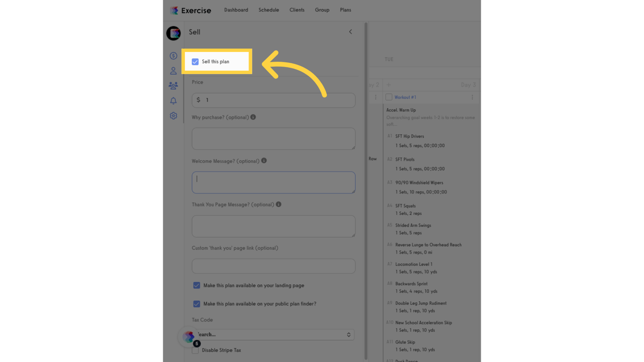The height and width of the screenshot is (362, 644).
Task: Open notifications via the bell icon
Action: tap(173, 100)
